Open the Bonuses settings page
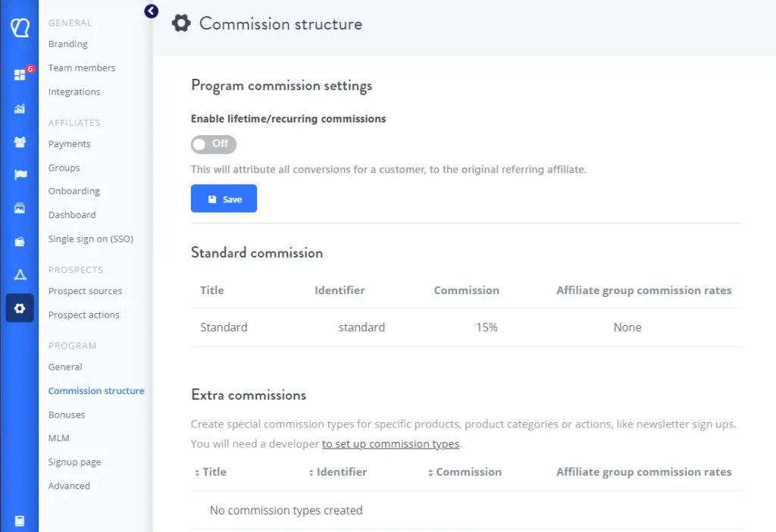This screenshot has height=532, width=776. click(x=66, y=415)
